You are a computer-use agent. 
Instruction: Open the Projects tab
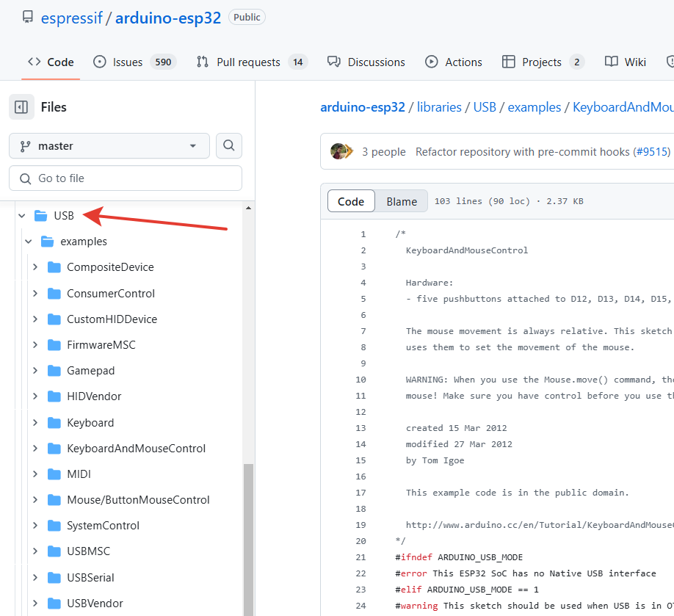[543, 62]
